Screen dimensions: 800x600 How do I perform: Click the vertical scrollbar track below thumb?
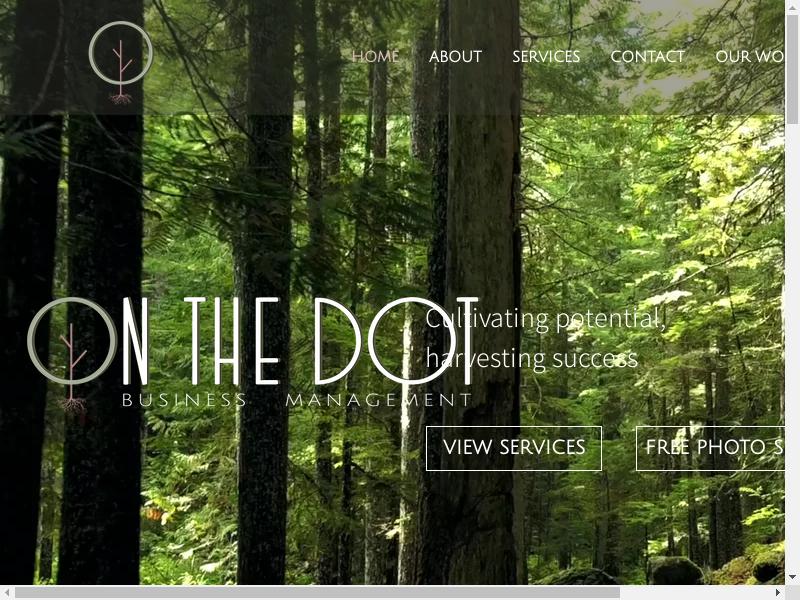coord(792,347)
